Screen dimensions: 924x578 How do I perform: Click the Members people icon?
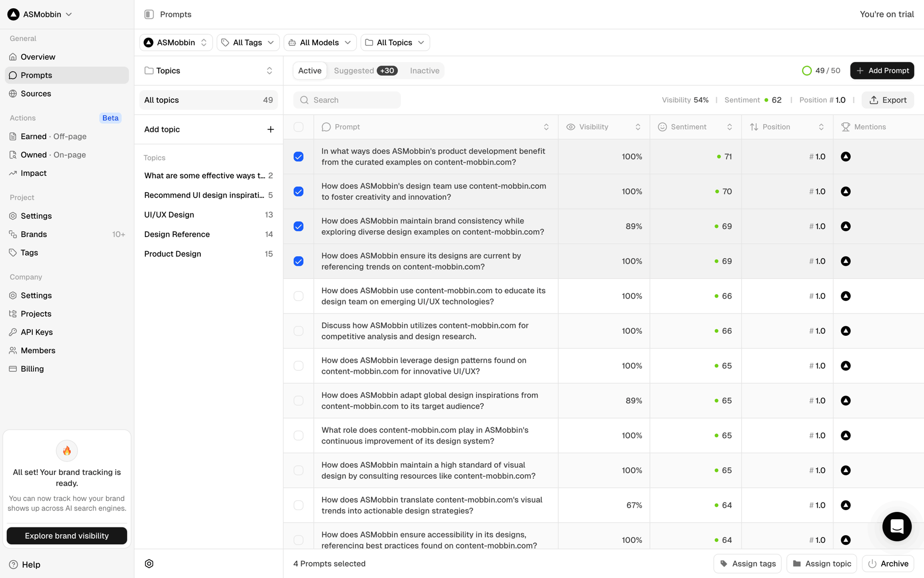coord(13,350)
